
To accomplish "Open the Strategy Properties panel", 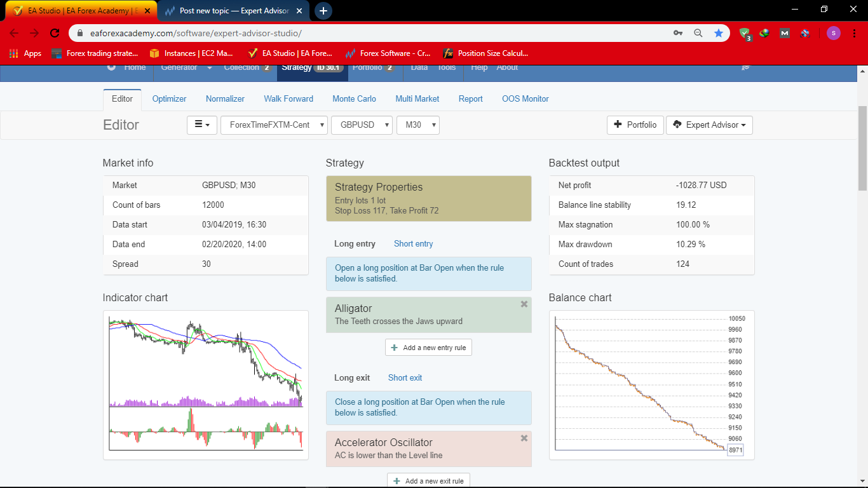I will point(428,198).
